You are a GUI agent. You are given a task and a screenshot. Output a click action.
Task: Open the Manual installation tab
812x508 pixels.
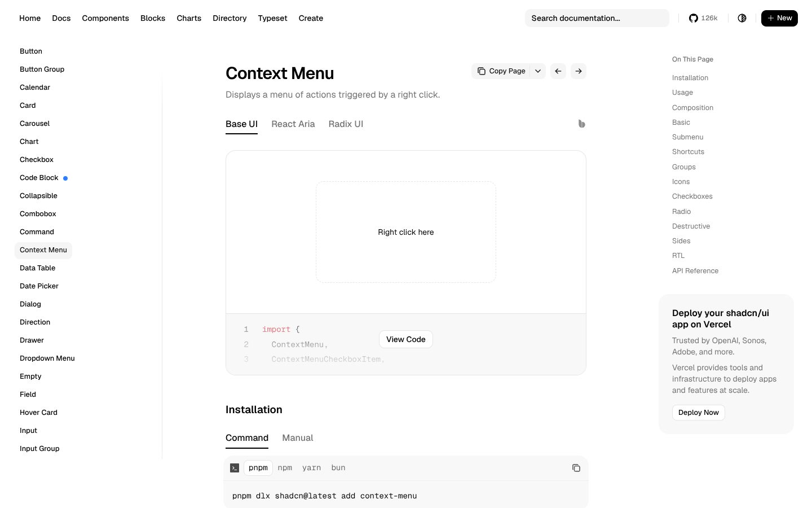tap(298, 438)
